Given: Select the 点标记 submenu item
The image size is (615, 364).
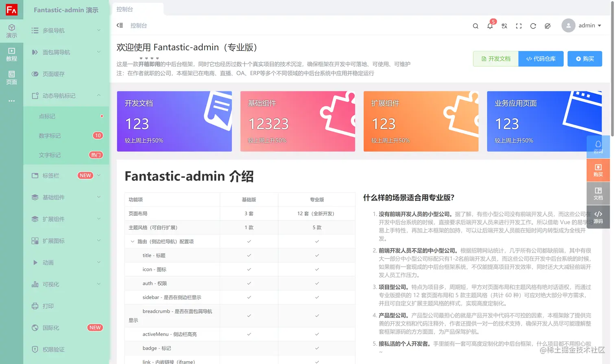Looking at the screenshot, I should coord(66,116).
